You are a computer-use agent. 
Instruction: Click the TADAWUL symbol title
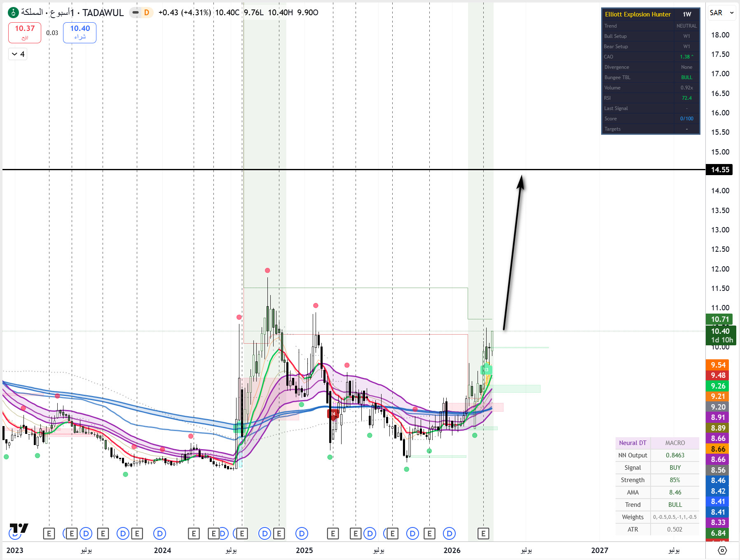(x=103, y=13)
